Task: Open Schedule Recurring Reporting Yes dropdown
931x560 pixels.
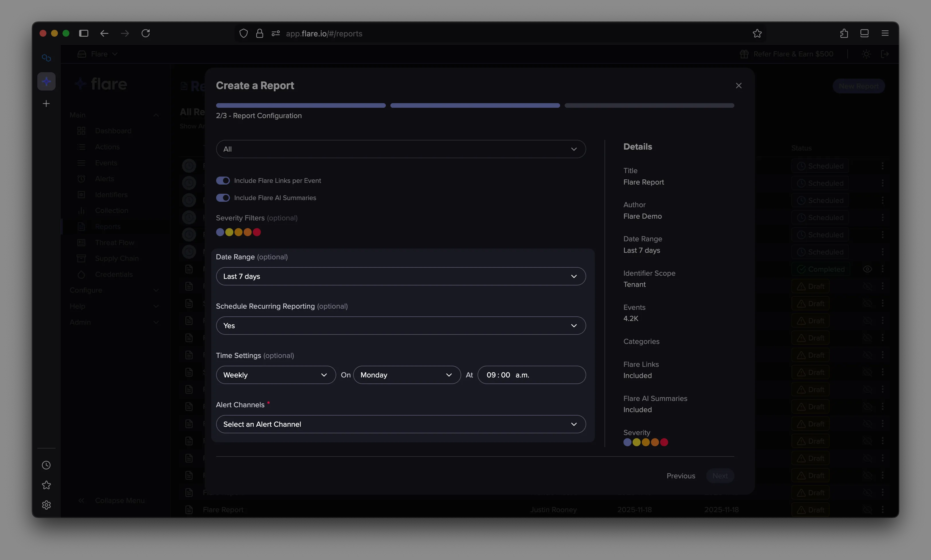Action: 401,326
